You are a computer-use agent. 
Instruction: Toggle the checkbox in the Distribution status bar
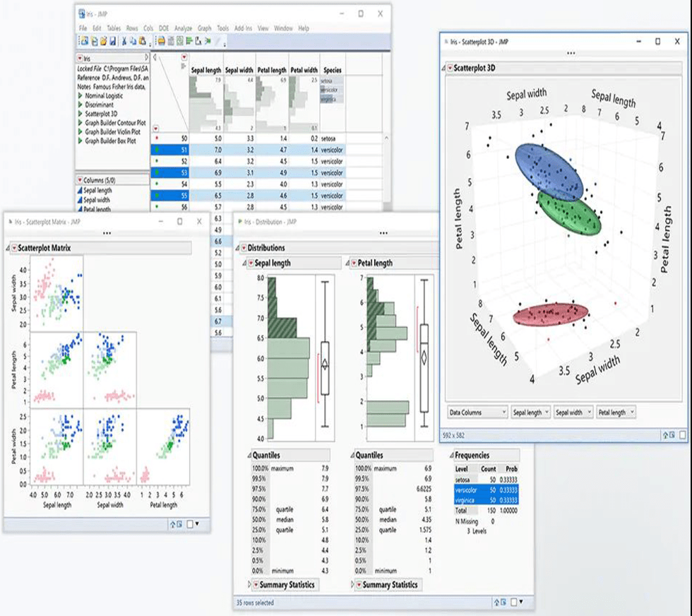[x=513, y=602]
